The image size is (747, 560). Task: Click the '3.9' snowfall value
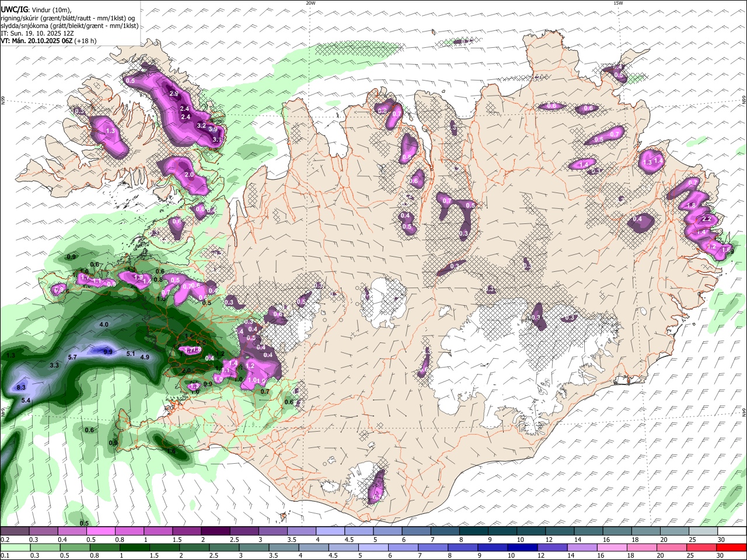[x=213, y=129]
